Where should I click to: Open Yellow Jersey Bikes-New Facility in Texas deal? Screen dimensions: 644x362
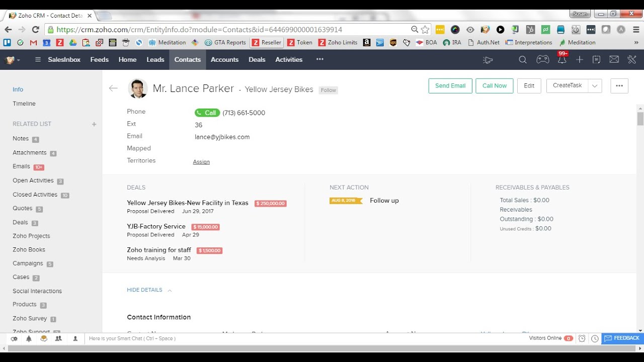click(x=188, y=203)
